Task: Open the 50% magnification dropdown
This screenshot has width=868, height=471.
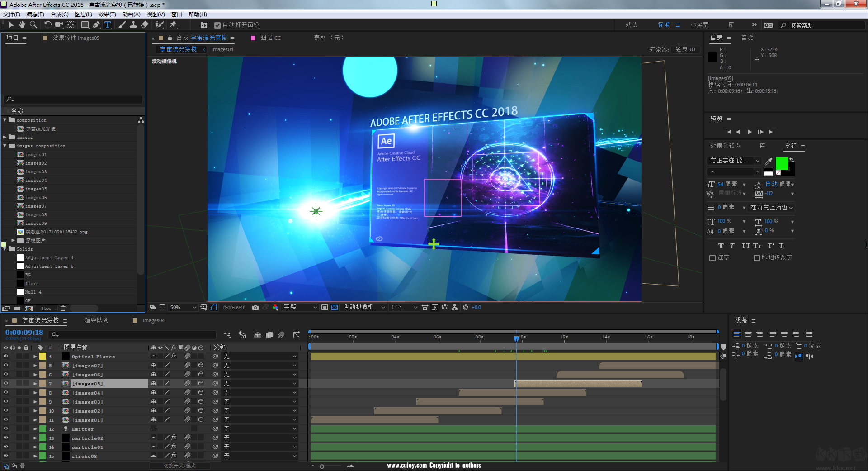Action: [x=183, y=308]
